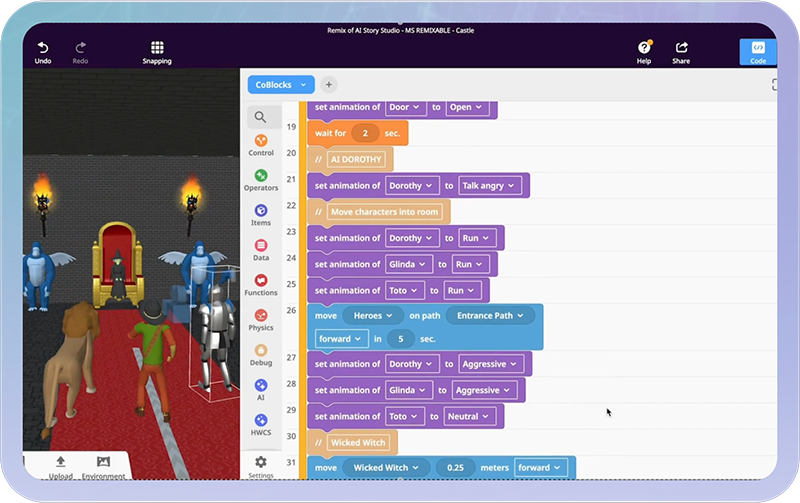Open the Run dropdown for Glinda

click(x=470, y=264)
